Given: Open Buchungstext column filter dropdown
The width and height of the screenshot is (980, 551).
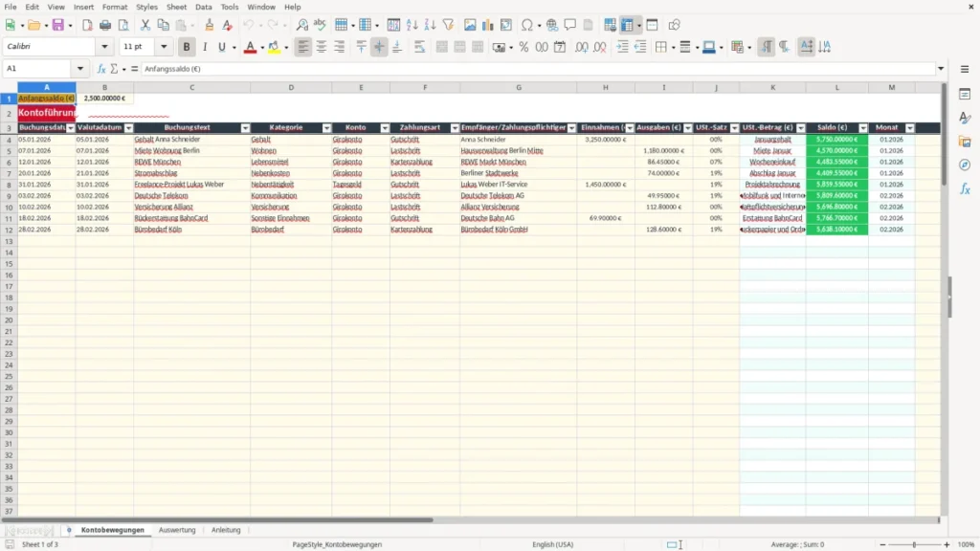Looking at the screenshot, I should coord(245,127).
